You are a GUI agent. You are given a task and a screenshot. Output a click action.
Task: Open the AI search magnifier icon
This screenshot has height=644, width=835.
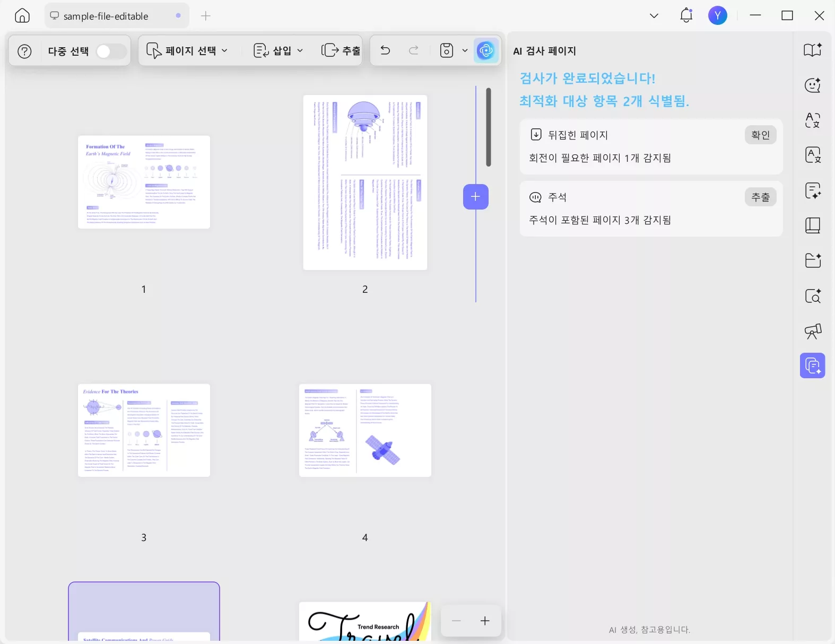pos(813,295)
